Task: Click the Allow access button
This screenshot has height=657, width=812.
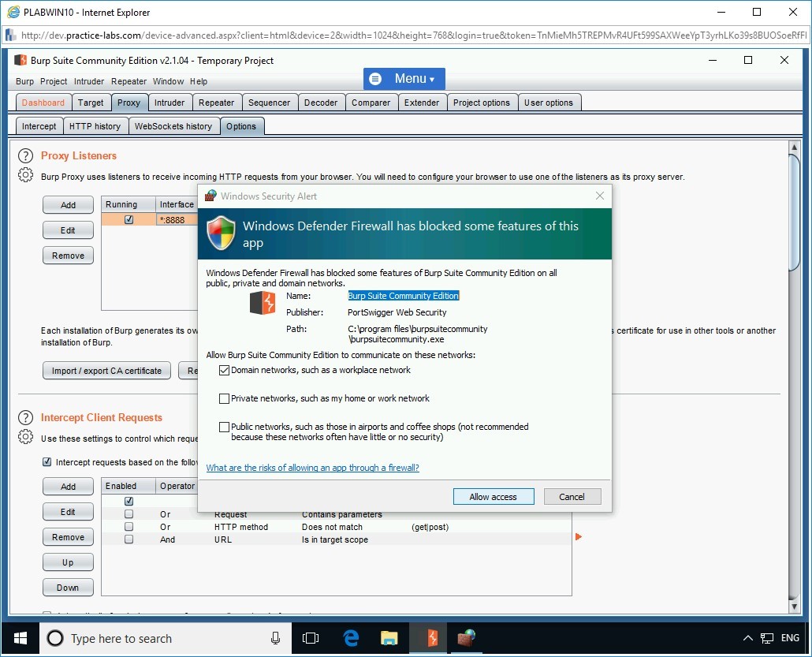Action: click(494, 496)
